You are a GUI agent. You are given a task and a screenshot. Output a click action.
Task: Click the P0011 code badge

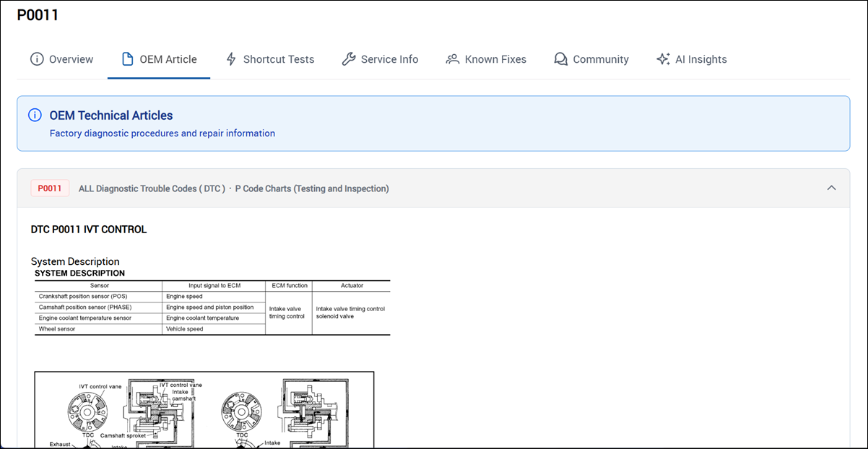click(x=49, y=188)
